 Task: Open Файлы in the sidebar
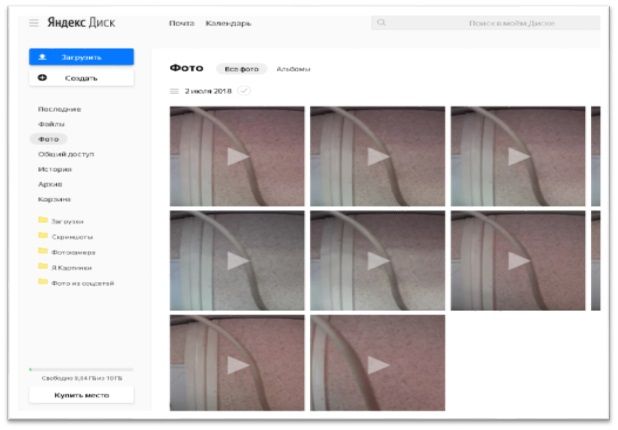(51, 124)
